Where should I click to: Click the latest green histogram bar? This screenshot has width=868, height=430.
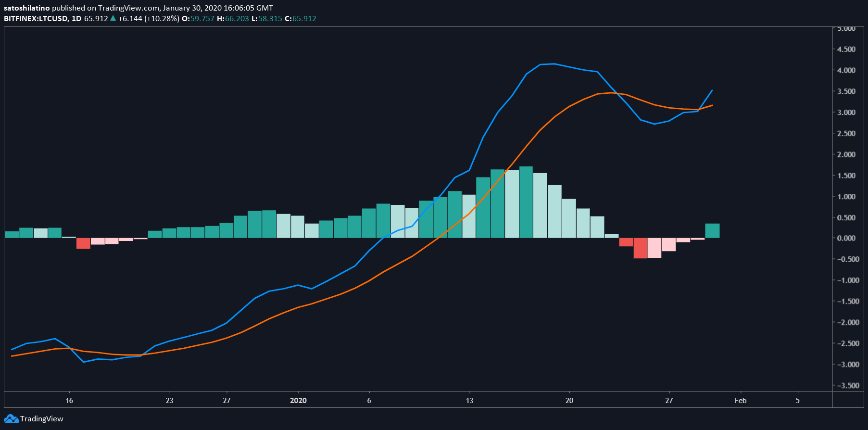[712, 231]
